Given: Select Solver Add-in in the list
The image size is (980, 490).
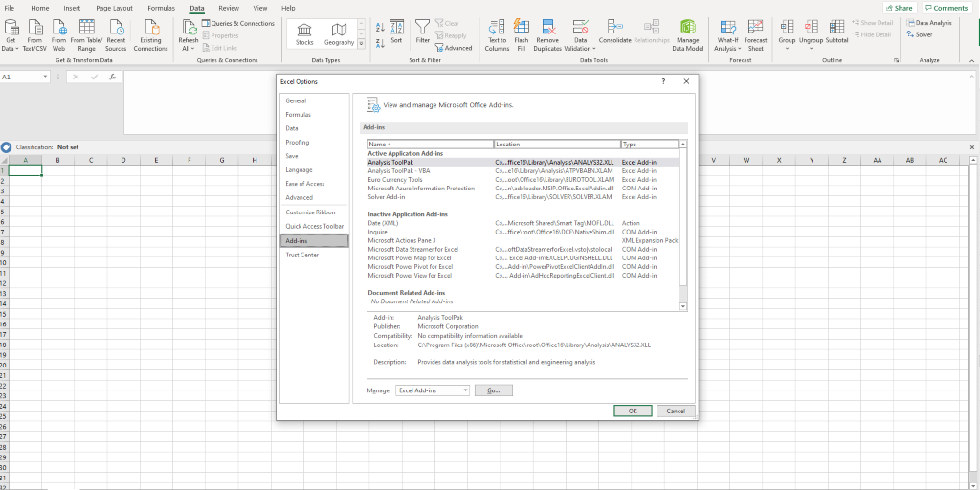Looking at the screenshot, I should [x=387, y=197].
